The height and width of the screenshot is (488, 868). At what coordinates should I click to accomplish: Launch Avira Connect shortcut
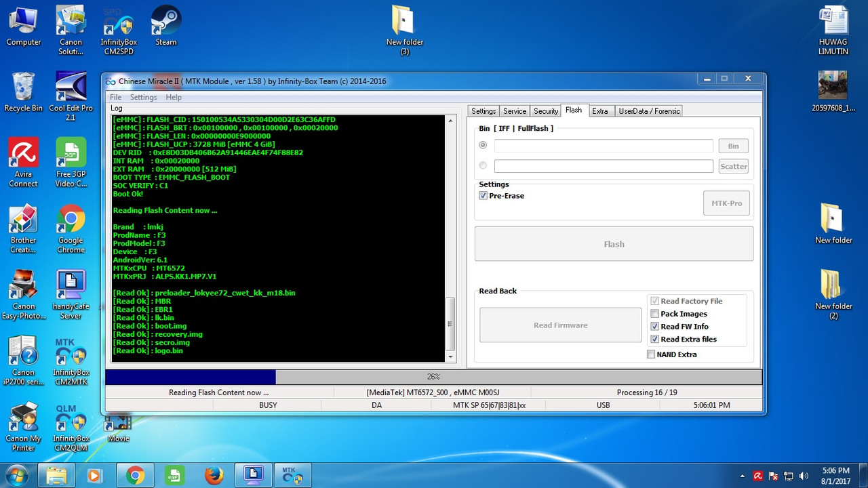click(x=23, y=163)
